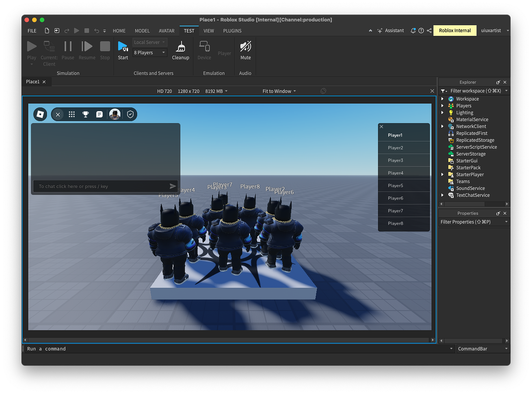The height and width of the screenshot is (394, 532).
Task: Toggle the device orientation icon near Fit to Window
Action: coord(323,91)
